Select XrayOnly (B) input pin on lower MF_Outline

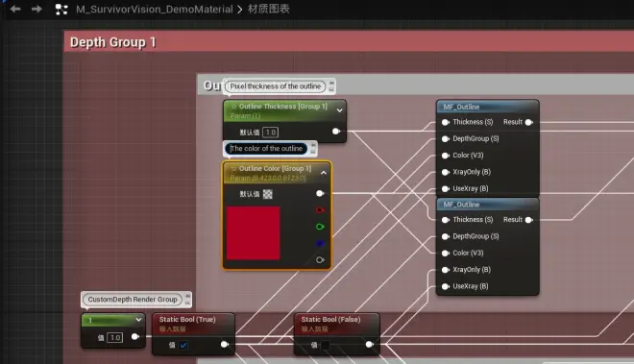(x=446, y=270)
